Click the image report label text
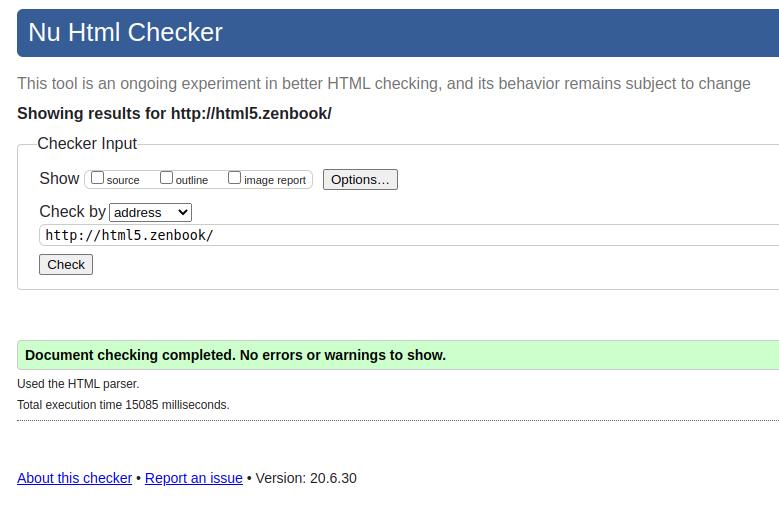This screenshot has width=779, height=522. (275, 180)
